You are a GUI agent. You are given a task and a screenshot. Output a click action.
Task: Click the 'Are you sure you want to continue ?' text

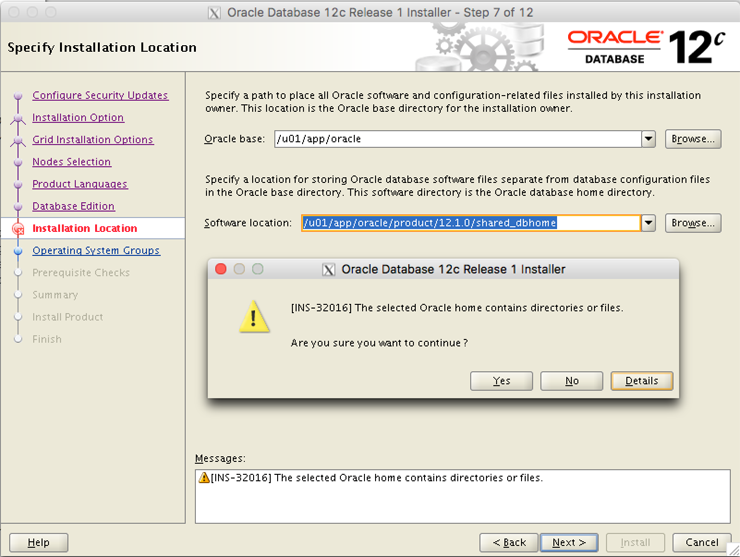click(379, 343)
